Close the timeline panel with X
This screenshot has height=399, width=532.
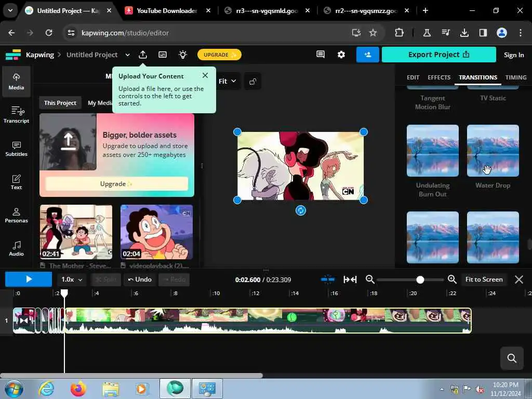point(519,280)
